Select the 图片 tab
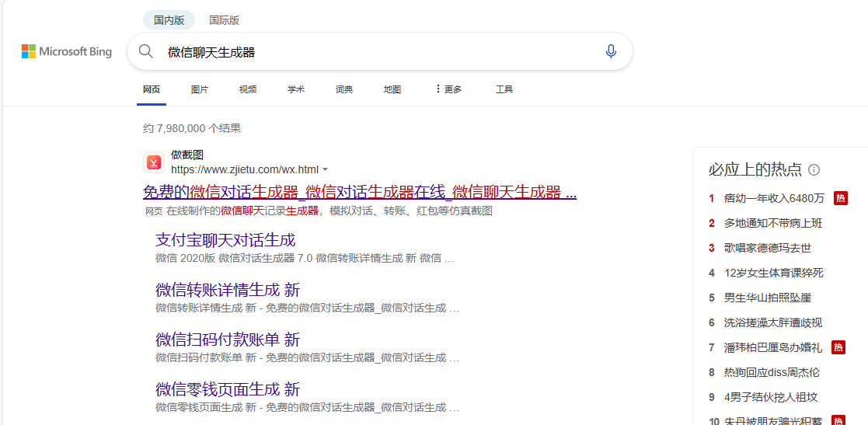 [200, 89]
